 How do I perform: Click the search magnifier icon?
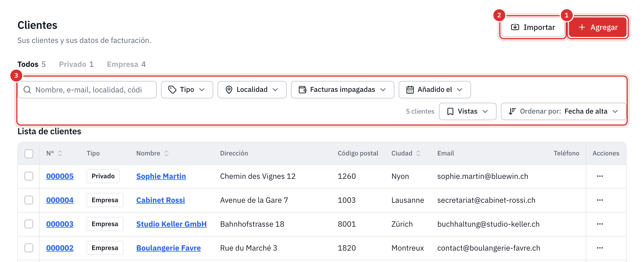click(27, 90)
